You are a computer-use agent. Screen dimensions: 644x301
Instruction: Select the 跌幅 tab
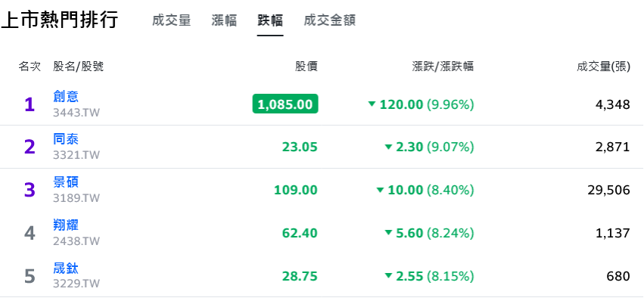click(x=270, y=20)
